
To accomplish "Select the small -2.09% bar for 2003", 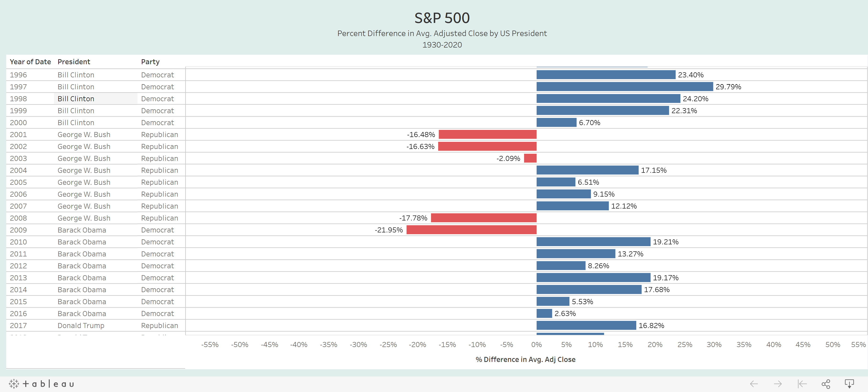I will 530,159.
